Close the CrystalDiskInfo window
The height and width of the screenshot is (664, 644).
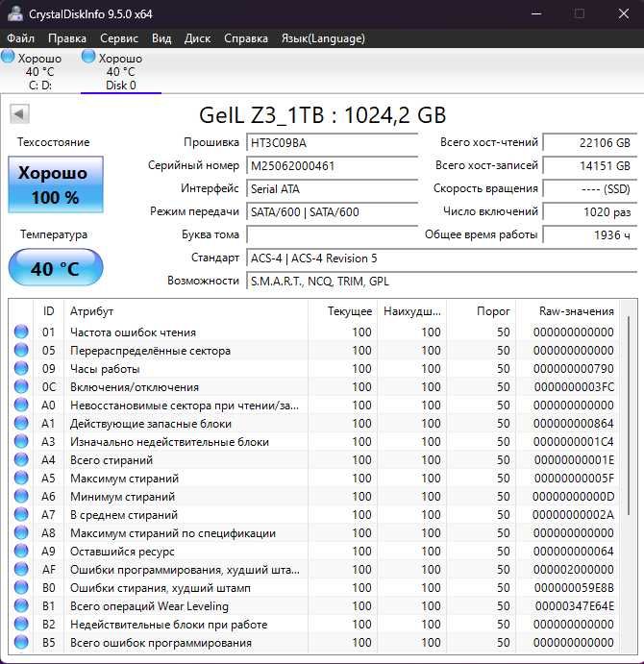coord(624,13)
